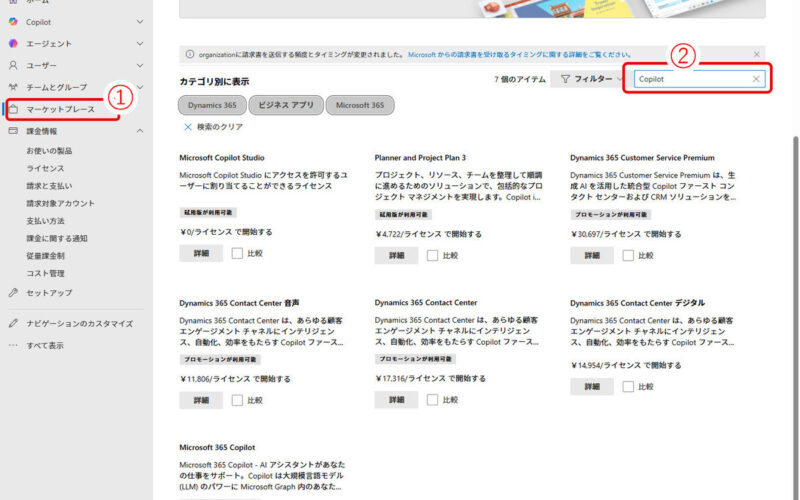Click Dynamics 365 Contact Center デジタル title
This screenshot has width=800, height=500.
pyautogui.click(x=637, y=303)
